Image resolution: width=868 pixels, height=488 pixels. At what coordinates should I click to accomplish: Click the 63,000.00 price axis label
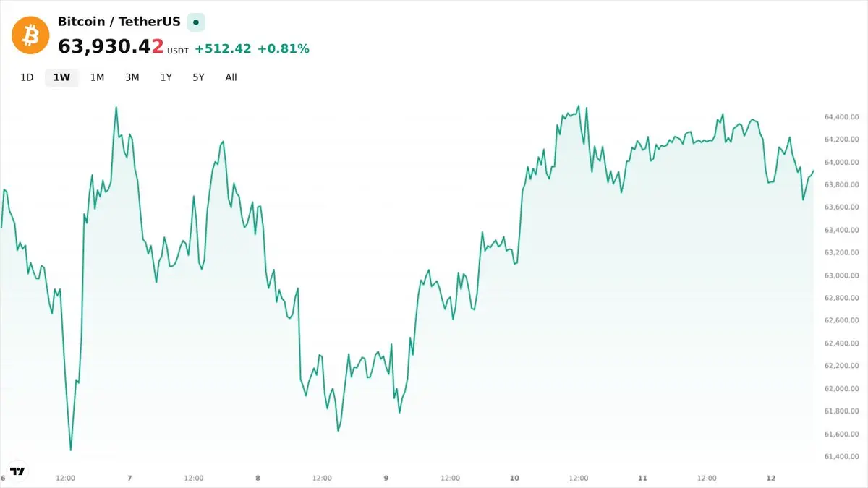point(841,275)
